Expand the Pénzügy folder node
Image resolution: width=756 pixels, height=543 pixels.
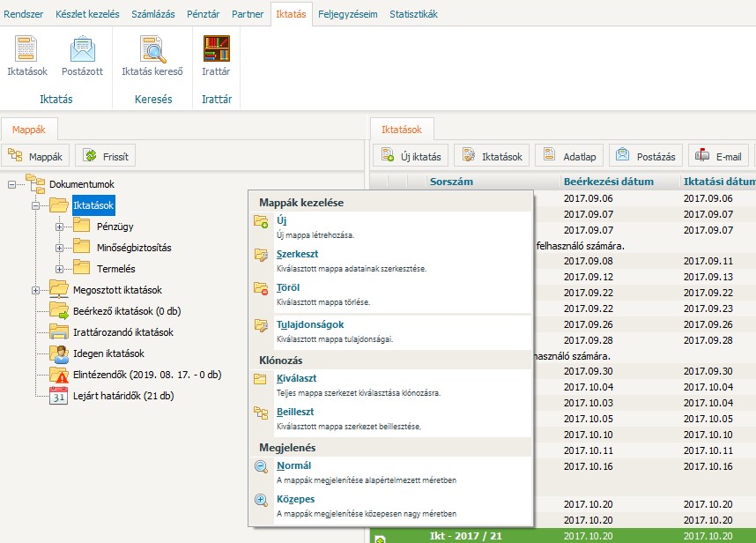click(x=59, y=227)
